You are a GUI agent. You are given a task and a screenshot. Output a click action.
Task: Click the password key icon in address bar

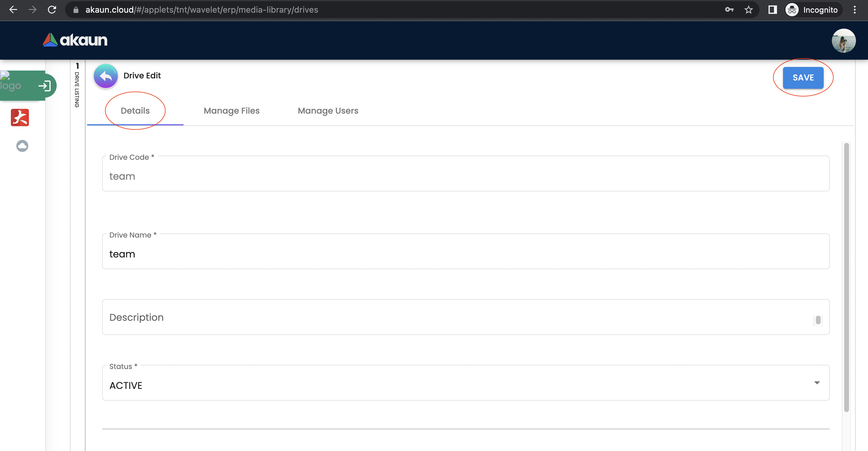(x=729, y=10)
